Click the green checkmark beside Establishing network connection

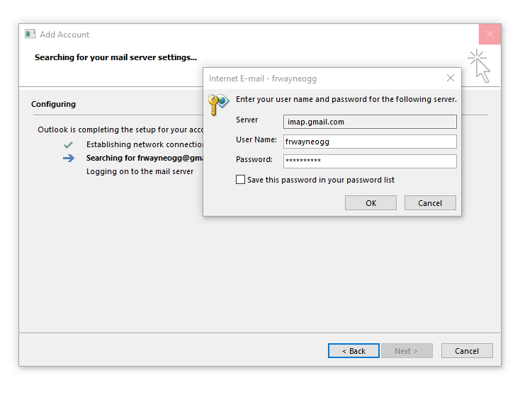click(x=68, y=145)
